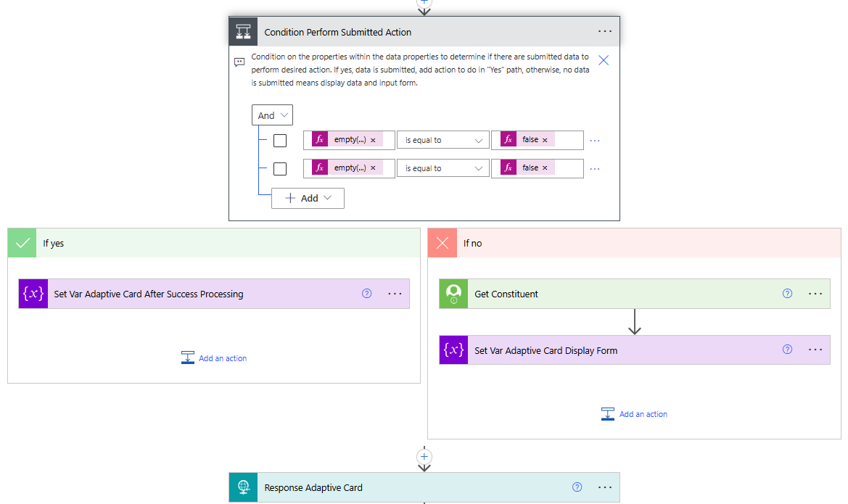Insert step using plus above Response Adaptive Card
The width and height of the screenshot is (848, 504).
tap(424, 456)
